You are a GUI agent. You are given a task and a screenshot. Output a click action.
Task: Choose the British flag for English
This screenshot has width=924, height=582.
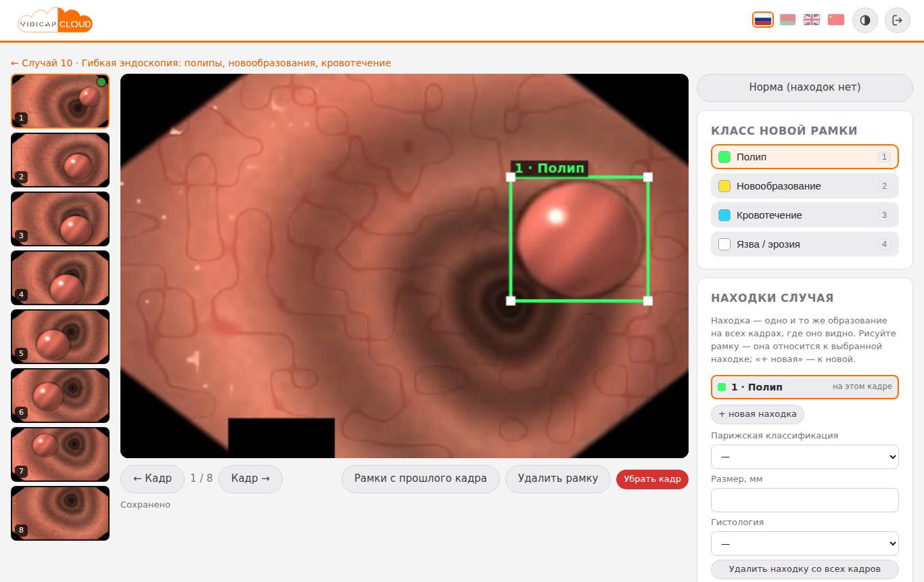coord(812,20)
